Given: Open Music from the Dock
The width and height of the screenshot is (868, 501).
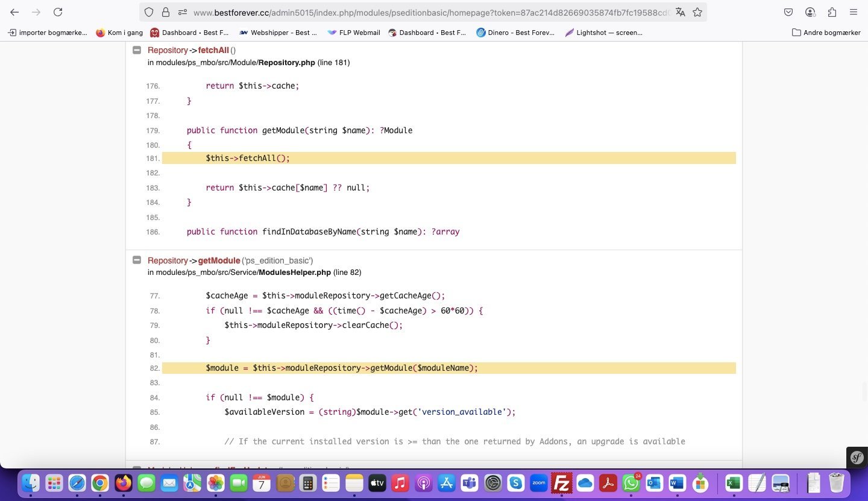Looking at the screenshot, I should pos(400,484).
